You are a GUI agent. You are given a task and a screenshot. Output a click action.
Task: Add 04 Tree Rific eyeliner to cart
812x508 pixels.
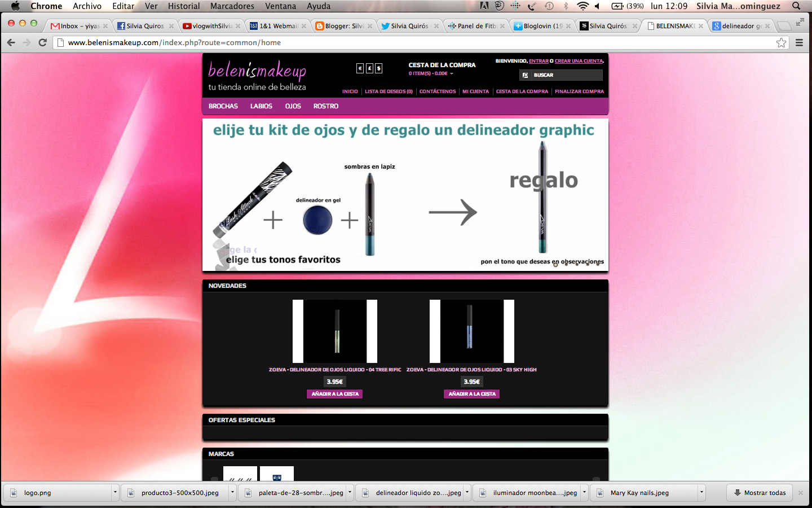tap(335, 394)
